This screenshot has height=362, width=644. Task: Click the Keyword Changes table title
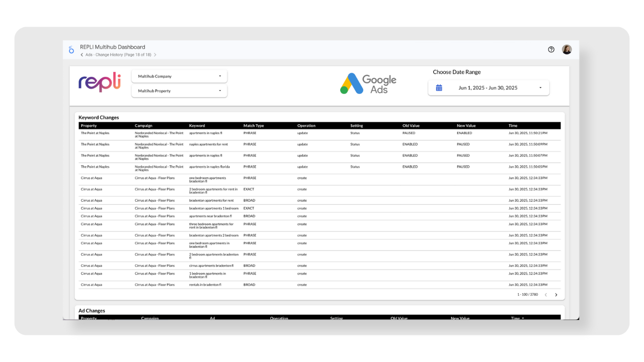point(99,118)
